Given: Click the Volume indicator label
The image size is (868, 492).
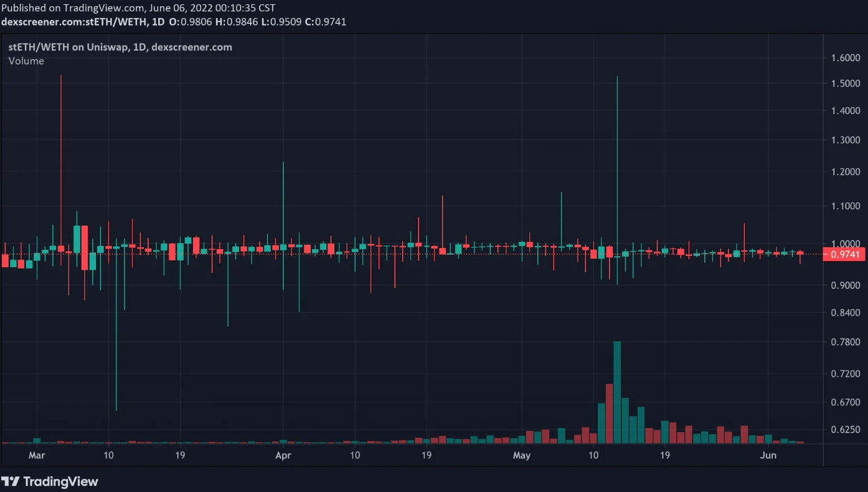Looking at the screenshot, I should pyautogui.click(x=26, y=61).
